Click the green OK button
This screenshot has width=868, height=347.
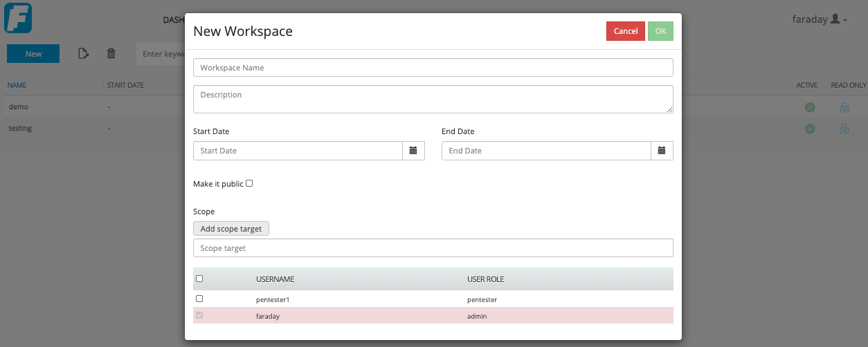coord(660,31)
